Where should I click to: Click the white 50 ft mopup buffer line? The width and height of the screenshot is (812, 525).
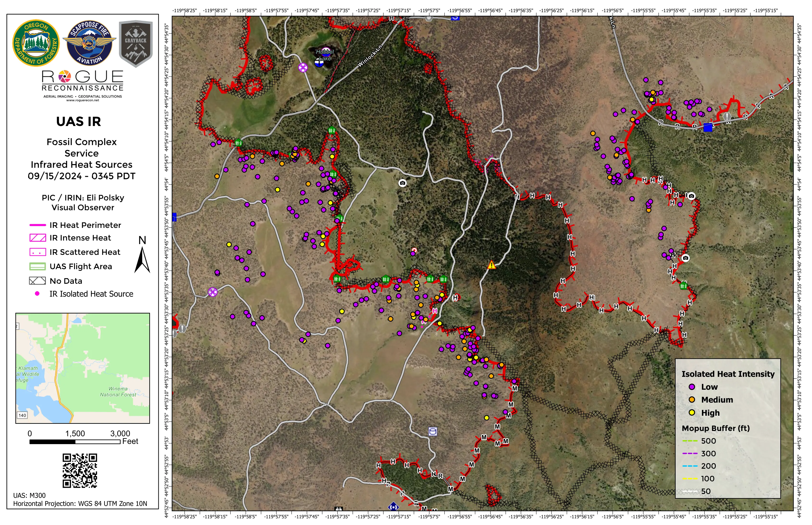(690, 491)
